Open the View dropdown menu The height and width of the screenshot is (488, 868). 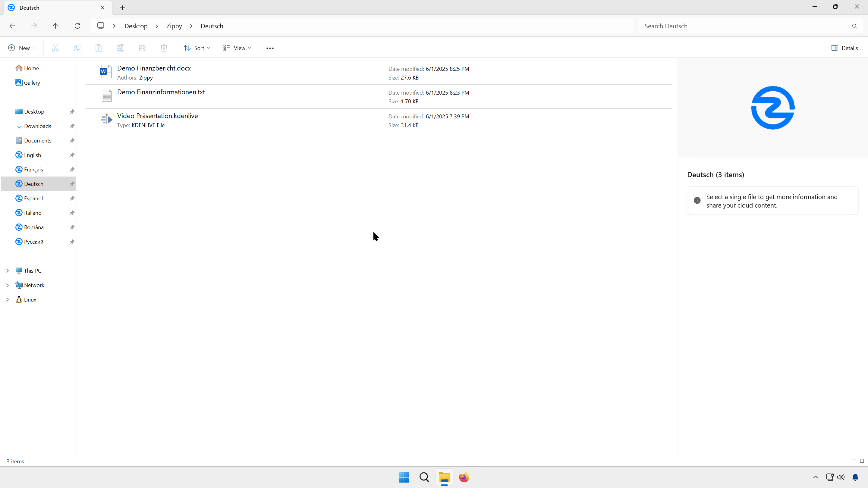coord(237,48)
